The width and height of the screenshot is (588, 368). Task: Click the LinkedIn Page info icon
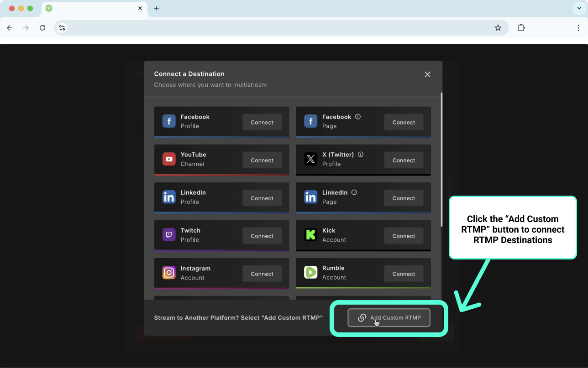click(x=354, y=192)
